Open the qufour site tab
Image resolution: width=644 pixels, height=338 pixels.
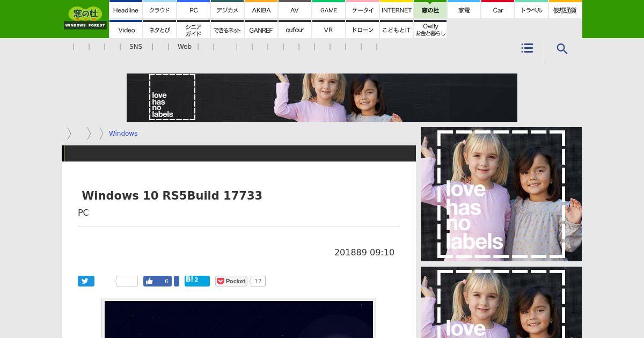tap(295, 30)
